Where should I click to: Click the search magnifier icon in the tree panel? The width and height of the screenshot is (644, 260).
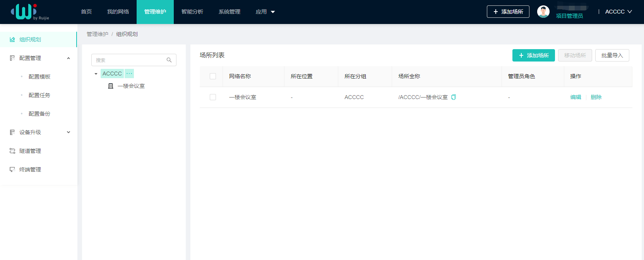(x=169, y=60)
